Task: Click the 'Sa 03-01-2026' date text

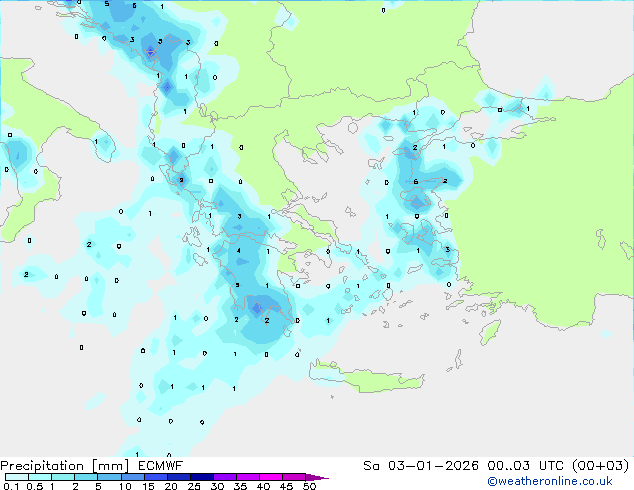Action: click(421, 465)
